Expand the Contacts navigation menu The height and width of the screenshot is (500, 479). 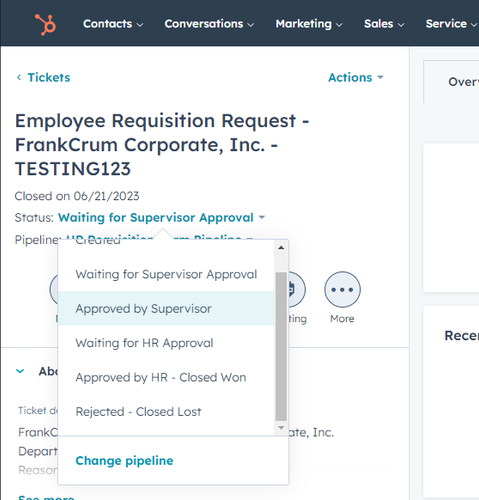click(113, 24)
